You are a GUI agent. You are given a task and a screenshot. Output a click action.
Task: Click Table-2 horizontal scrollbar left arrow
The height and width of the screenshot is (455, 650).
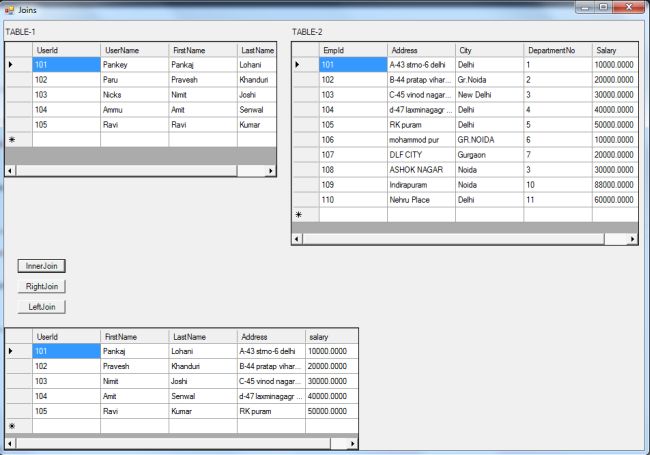click(297, 239)
